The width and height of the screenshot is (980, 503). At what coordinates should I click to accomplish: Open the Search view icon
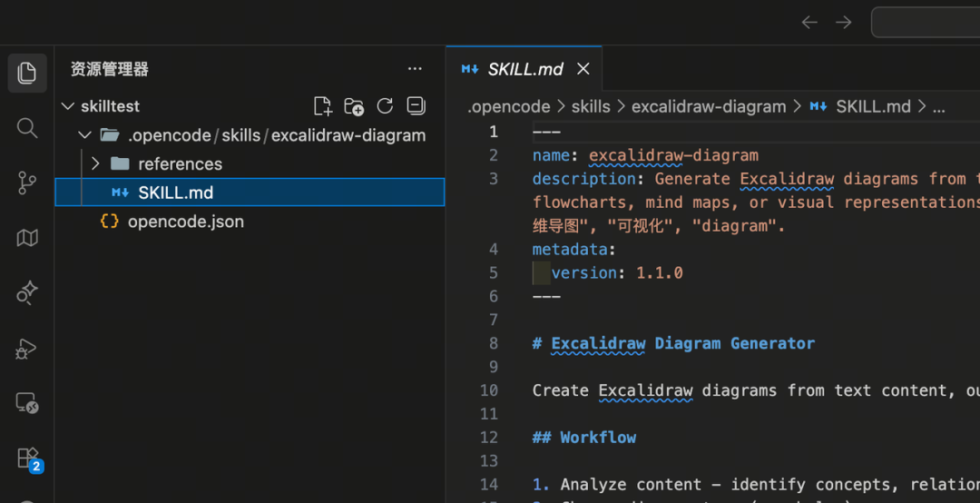27,128
